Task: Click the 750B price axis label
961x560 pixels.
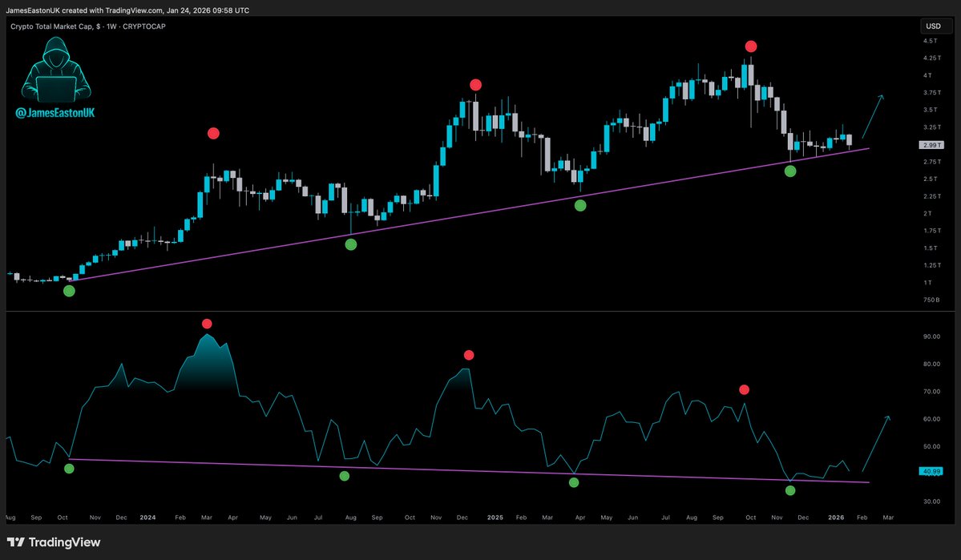Action: click(x=931, y=300)
